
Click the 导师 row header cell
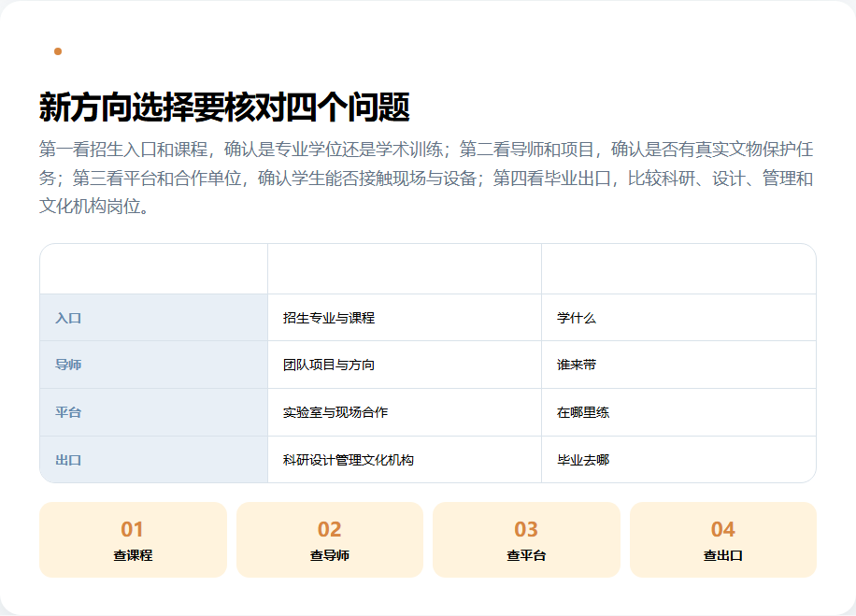coord(154,365)
